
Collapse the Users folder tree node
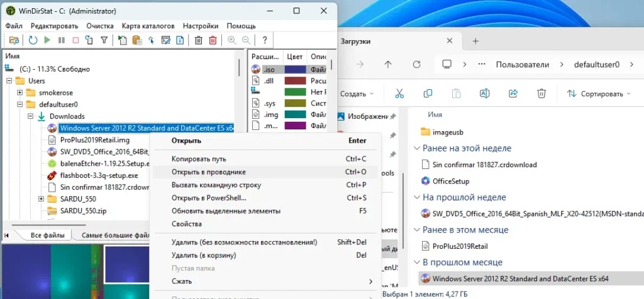click(9, 81)
